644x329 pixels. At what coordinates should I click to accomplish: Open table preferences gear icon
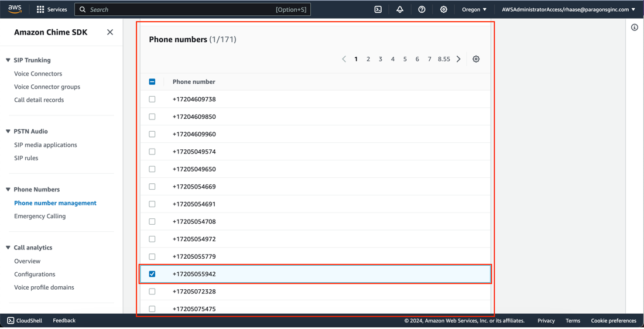pos(476,59)
